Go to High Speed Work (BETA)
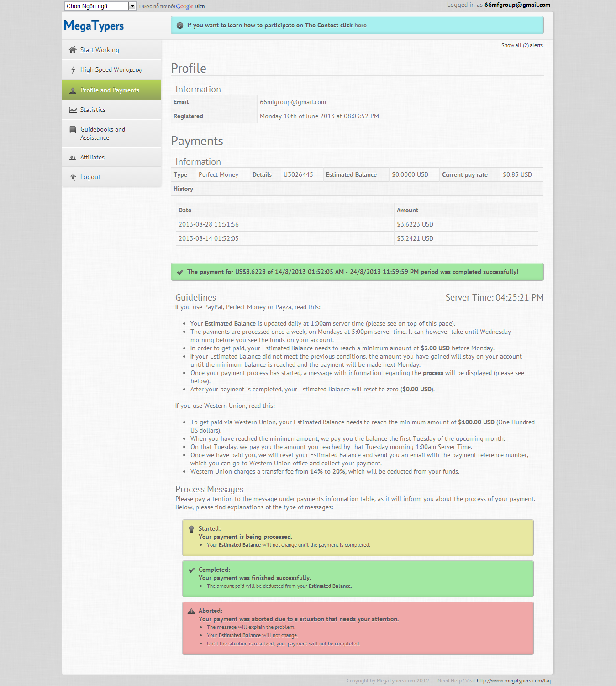The height and width of the screenshot is (686, 616). (x=111, y=70)
